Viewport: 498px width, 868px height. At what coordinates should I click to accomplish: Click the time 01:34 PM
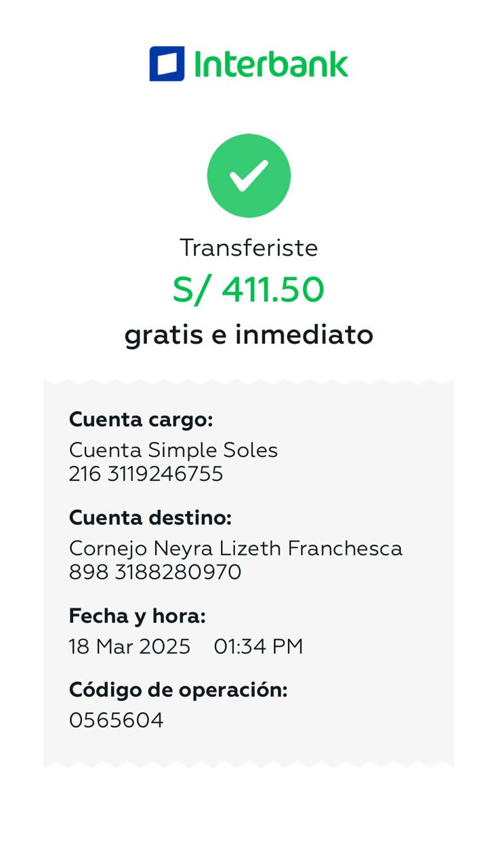click(x=258, y=647)
